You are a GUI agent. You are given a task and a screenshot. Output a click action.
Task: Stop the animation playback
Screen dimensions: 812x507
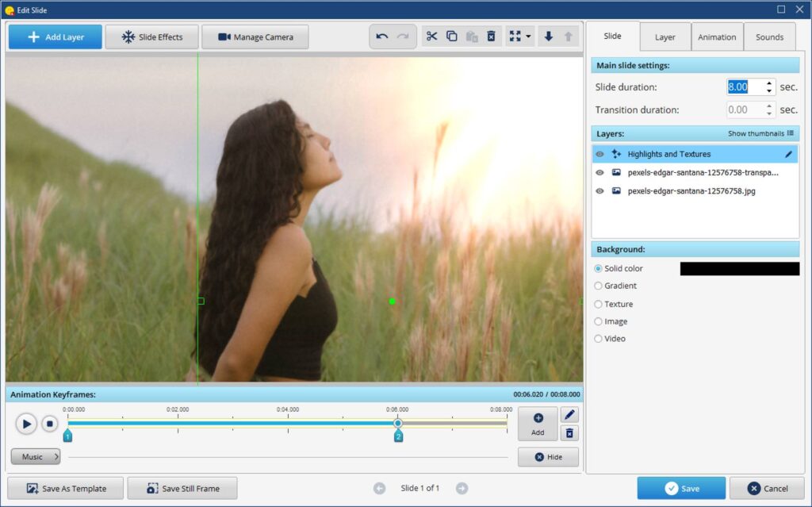(50, 424)
